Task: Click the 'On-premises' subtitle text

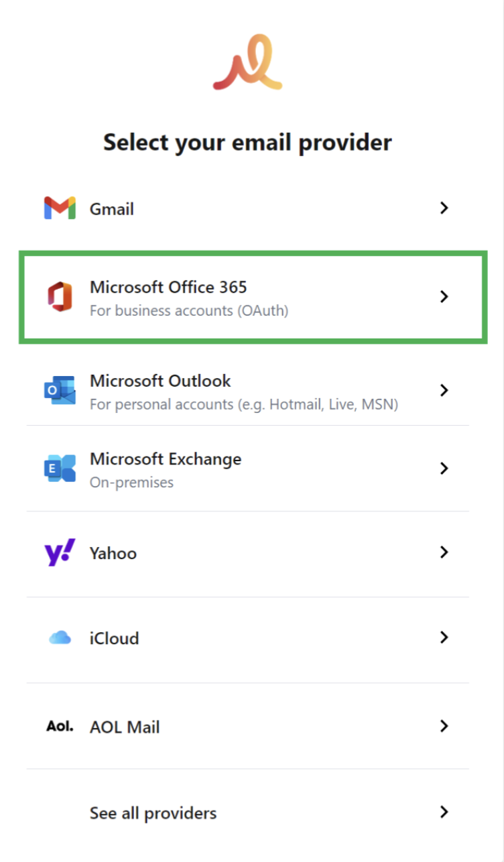Action: click(x=131, y=483)
